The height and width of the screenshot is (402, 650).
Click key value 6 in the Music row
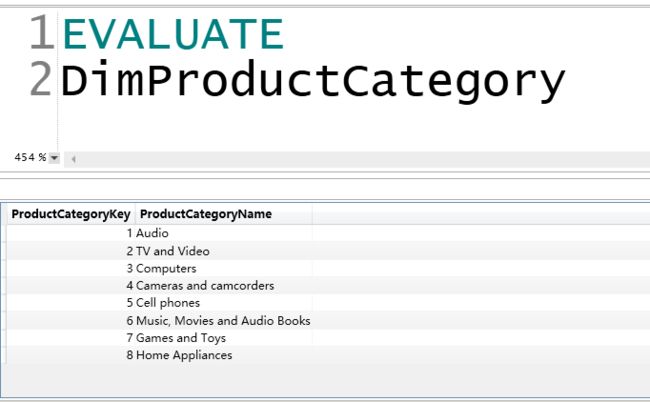point(130,321)
